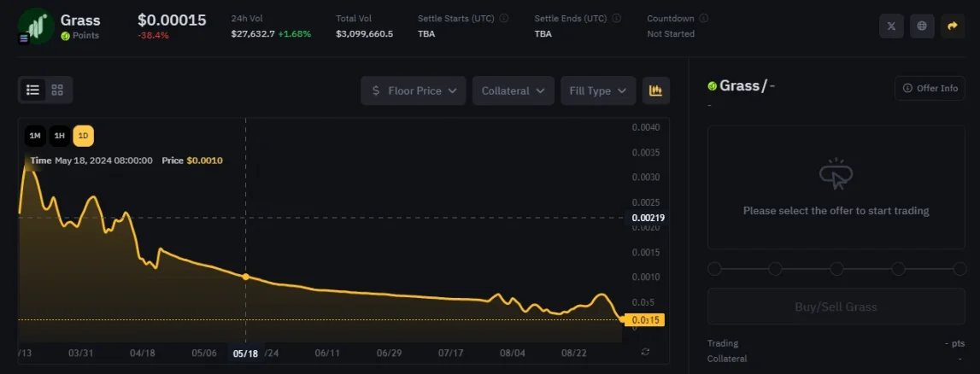980x374 pixels.
Task: Click the 24h volume value $27,632.7
Action: tap(253, 33)
